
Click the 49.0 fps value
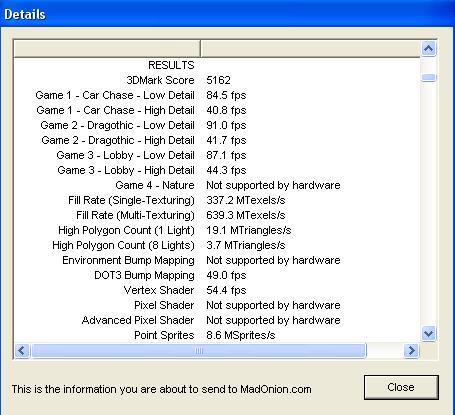pos(226,275)
